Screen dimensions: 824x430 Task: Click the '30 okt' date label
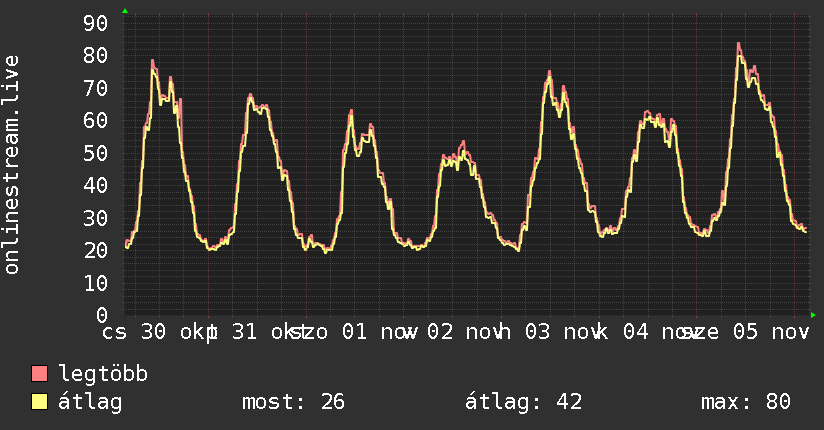click(174, 331)
